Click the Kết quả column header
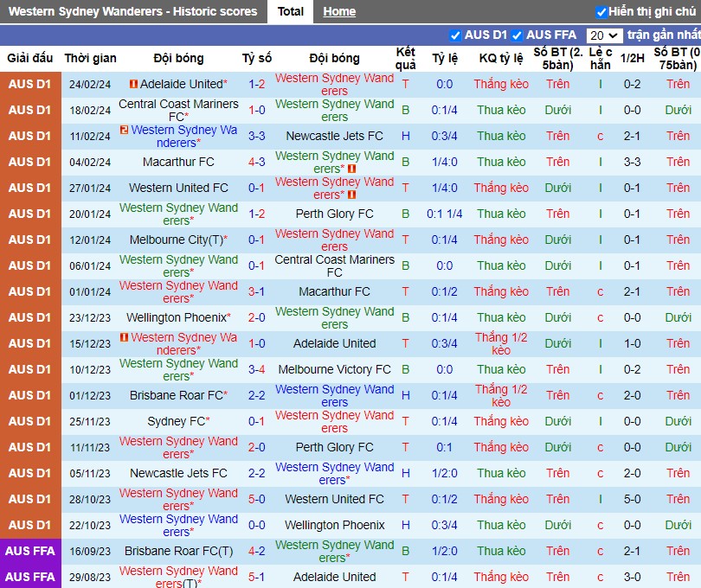 pyautogui.click(x=406, y=58)
